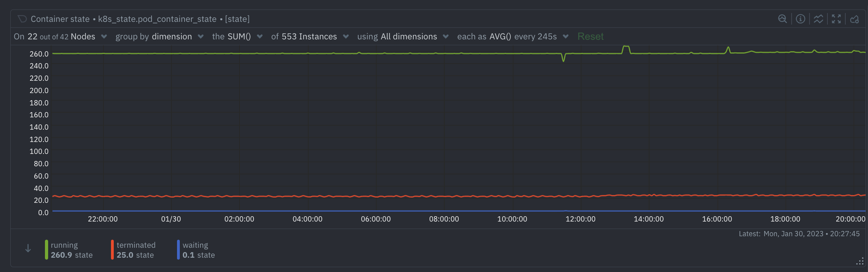Click the resize handle at chart corner
868x272 pixels.
(x=860, y=261)
